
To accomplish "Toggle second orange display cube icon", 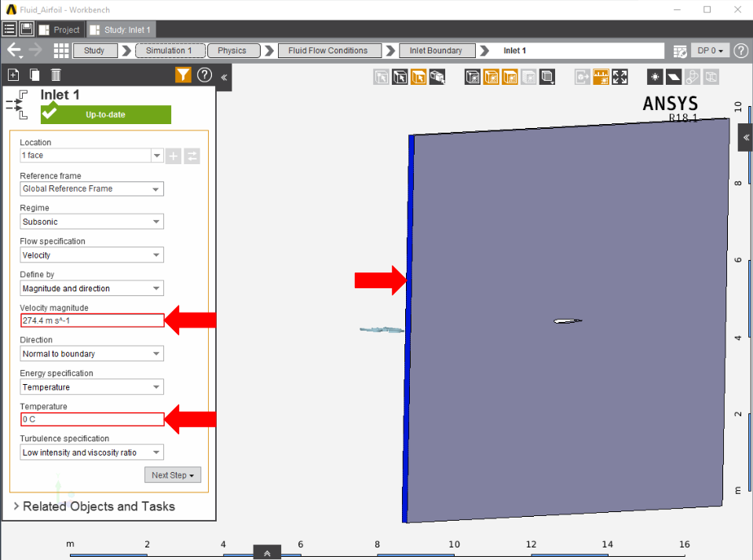I will click(510, 77).
